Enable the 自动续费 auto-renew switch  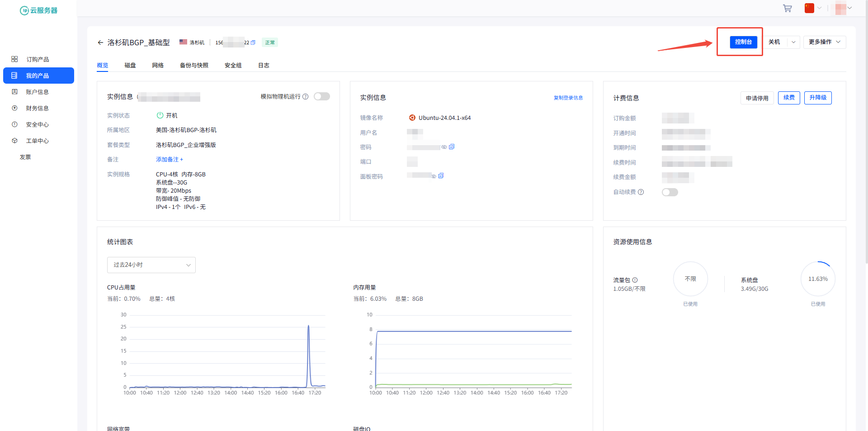670,192
